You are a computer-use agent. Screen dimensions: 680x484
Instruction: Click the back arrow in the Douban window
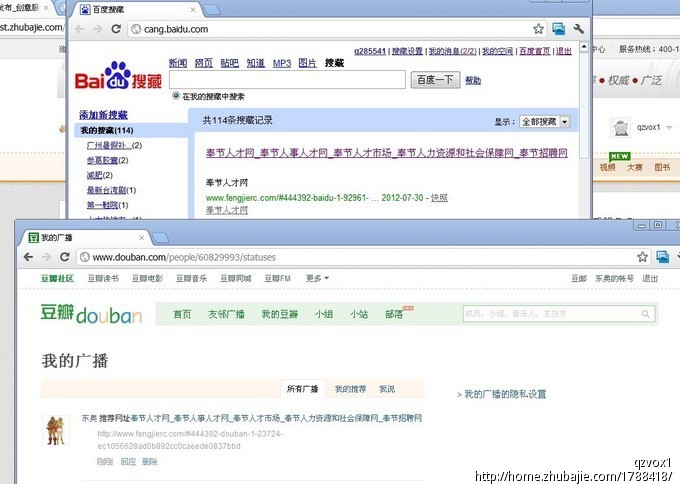(28, 257)
